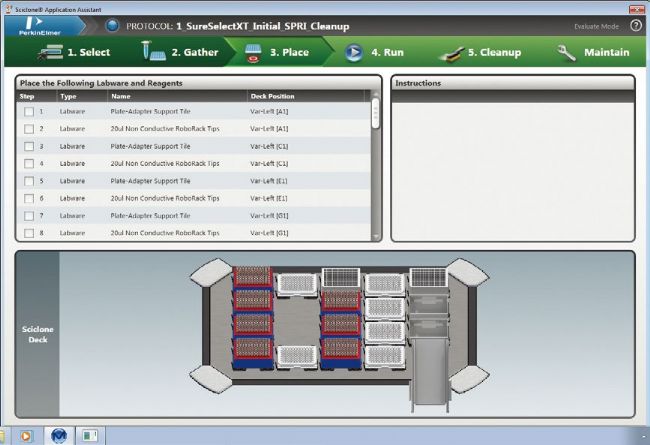Open the media player taskbar icon
This screenshot has width=650, height=445.
pyautogui.click(x=26, y=436)
